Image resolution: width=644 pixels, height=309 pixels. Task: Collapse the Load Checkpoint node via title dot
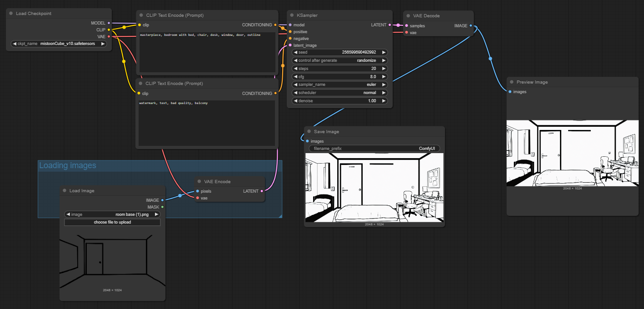(11, 14)
